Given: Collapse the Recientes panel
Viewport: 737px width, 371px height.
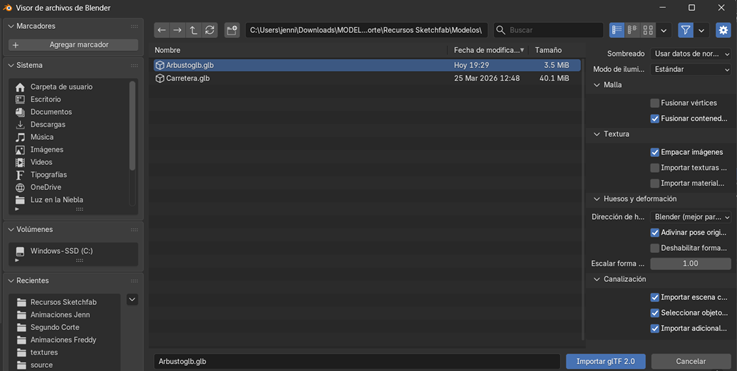Looking at the screenshot, I should coord(11,281).
